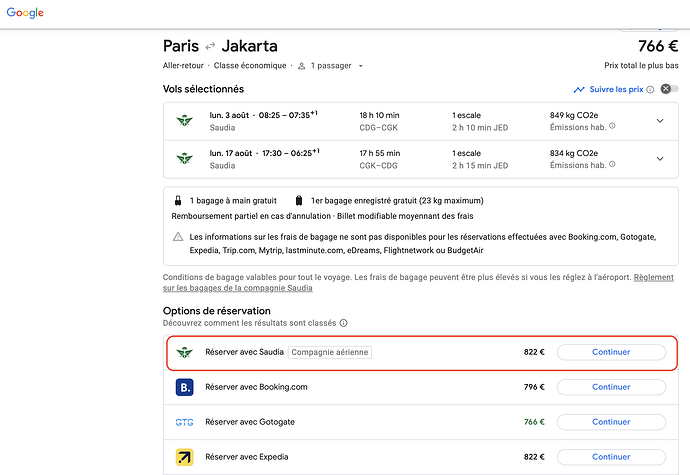
Task: Click Continuer for Booking.com
Action: tap(611, 387)
